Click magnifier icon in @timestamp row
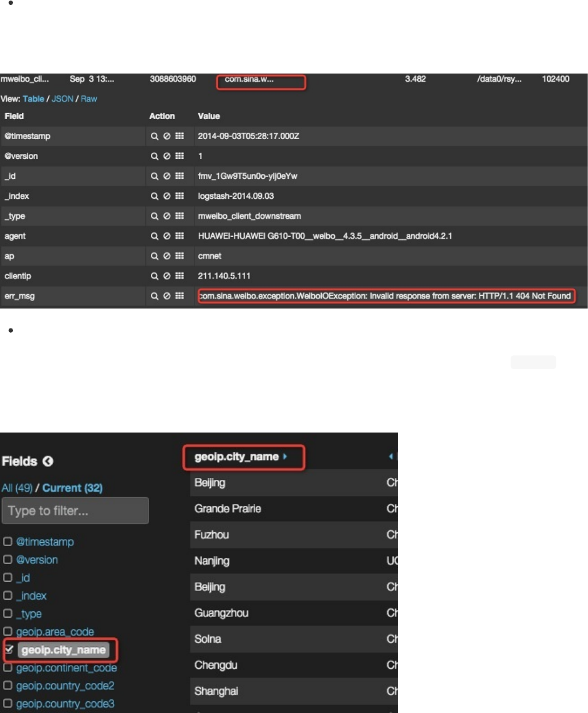 pos(155,136)
